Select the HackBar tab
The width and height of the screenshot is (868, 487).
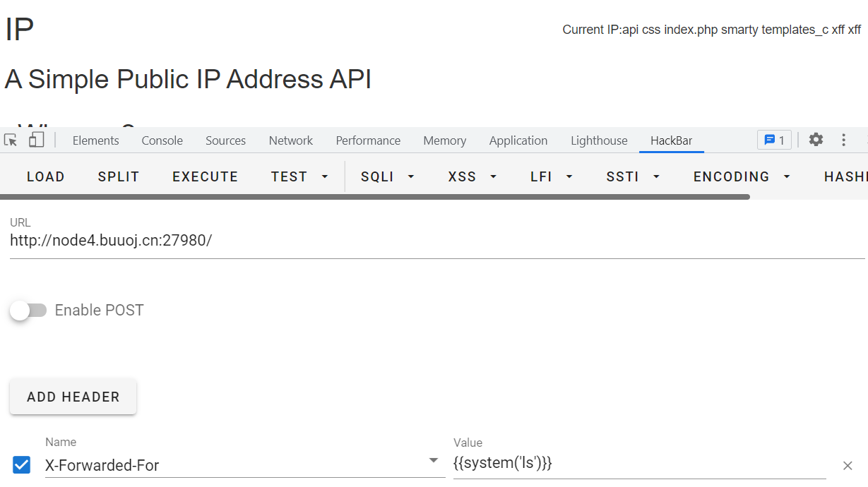(x=671, y=140)
